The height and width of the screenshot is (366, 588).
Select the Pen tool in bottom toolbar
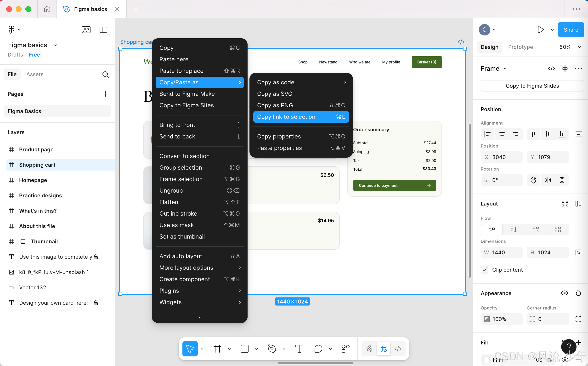(x=272, y=349)
